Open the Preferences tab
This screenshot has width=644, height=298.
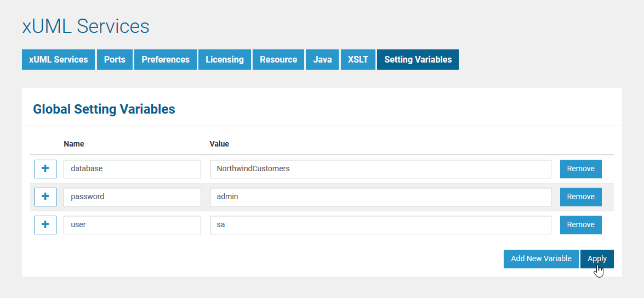tap(166, 60)
